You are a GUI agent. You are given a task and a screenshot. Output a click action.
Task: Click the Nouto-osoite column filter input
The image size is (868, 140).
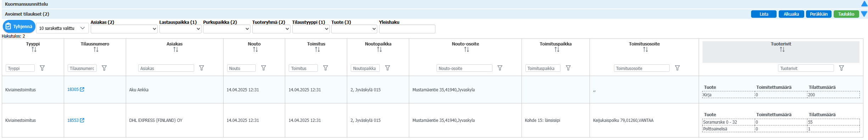tap(464, 68)
